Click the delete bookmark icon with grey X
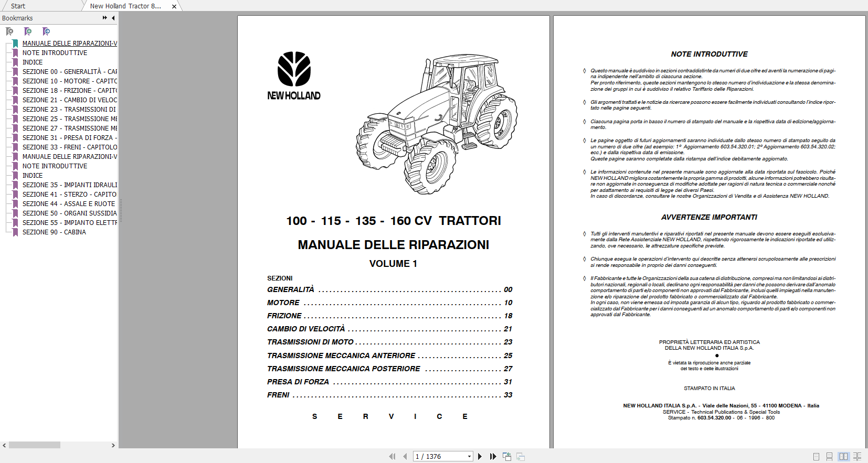 [x=9, y=31]
